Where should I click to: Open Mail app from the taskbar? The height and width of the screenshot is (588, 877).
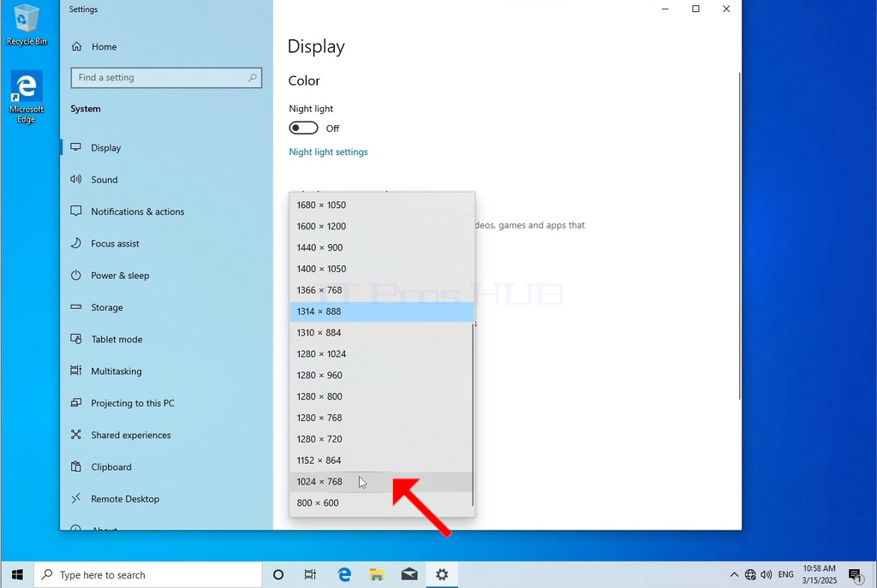coord(409,574)
